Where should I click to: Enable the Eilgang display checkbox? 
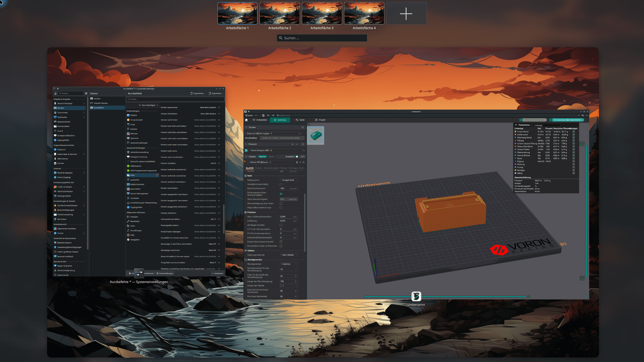point(574,161)
